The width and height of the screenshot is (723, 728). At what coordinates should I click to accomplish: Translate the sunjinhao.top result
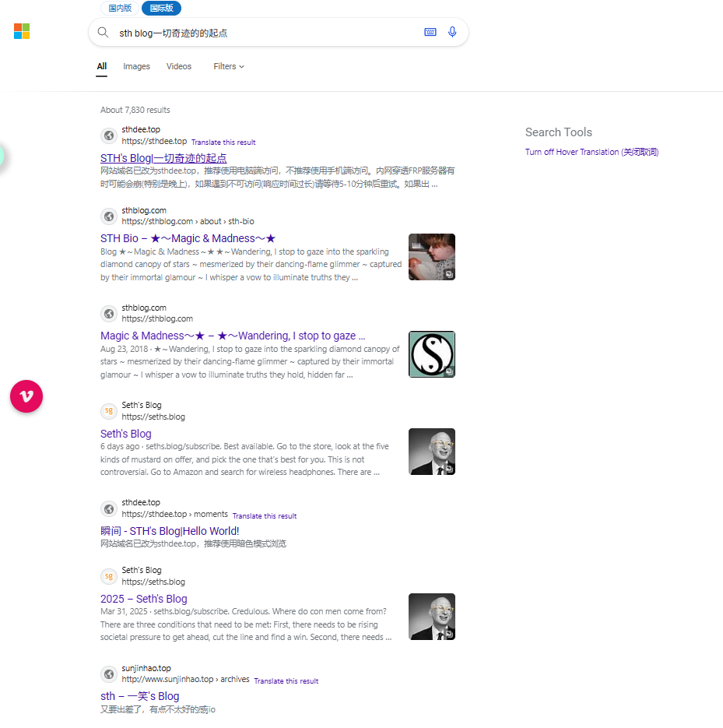pyautogui.click(x=286, y=681)
